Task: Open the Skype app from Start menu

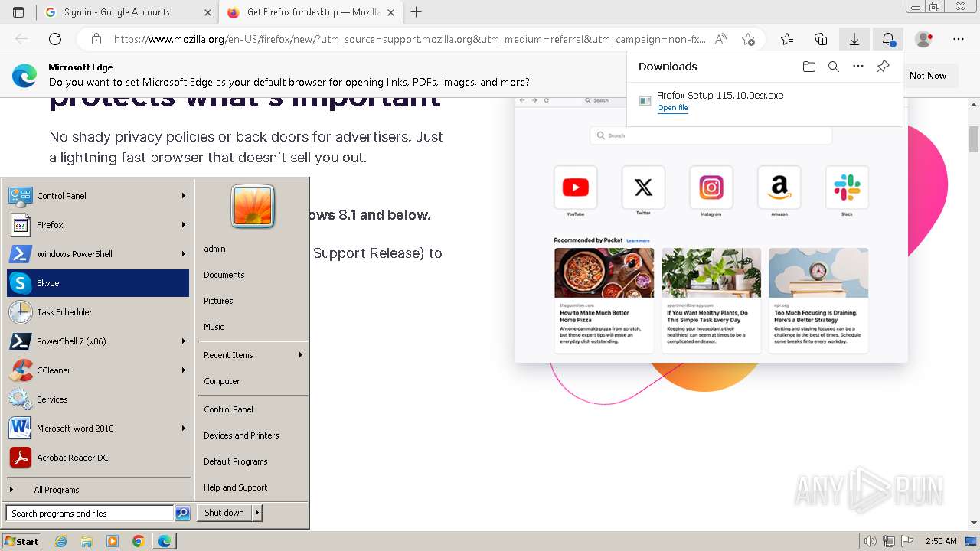Action: tap(97, 283)
